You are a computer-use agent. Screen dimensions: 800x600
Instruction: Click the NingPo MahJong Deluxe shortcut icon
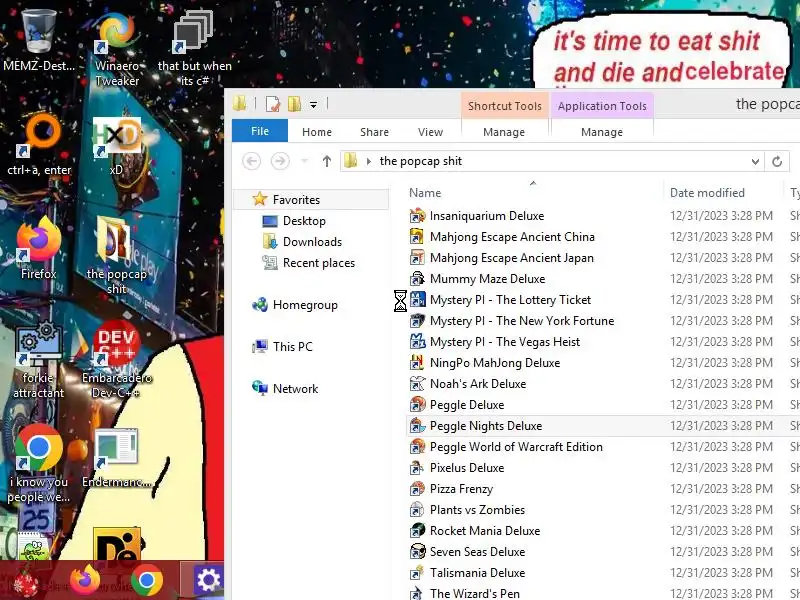pos(417,363)
